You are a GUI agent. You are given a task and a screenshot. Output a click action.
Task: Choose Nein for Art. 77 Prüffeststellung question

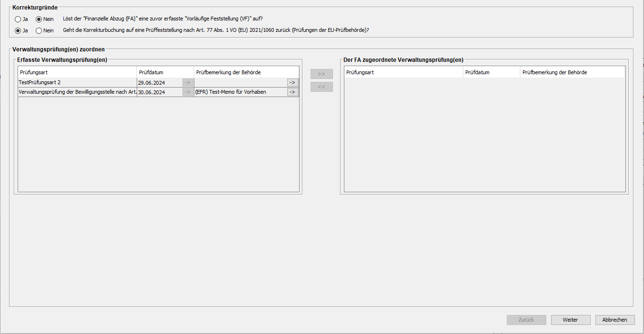pyautogui.click(x=39, y=30)
